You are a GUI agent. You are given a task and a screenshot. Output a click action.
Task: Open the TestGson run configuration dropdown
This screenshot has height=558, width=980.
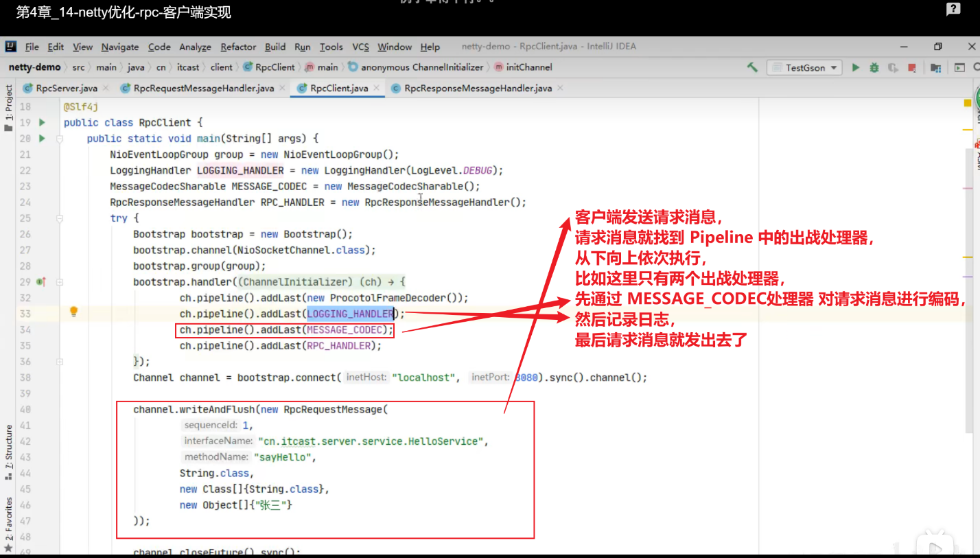coord(804,67)
